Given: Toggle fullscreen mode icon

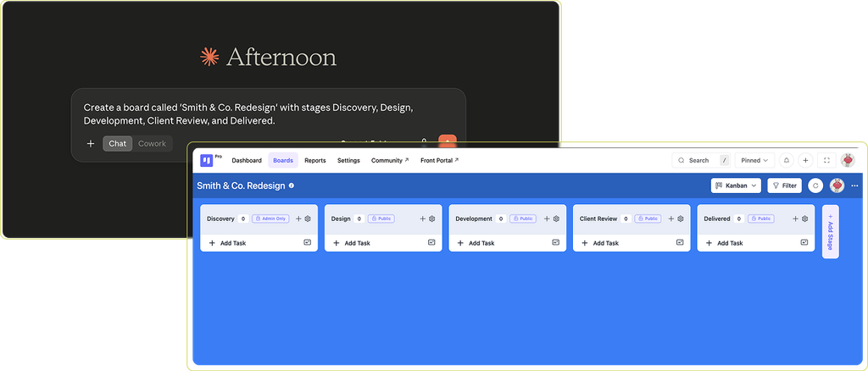Looking at the screenshot, I should click(827, 160).
